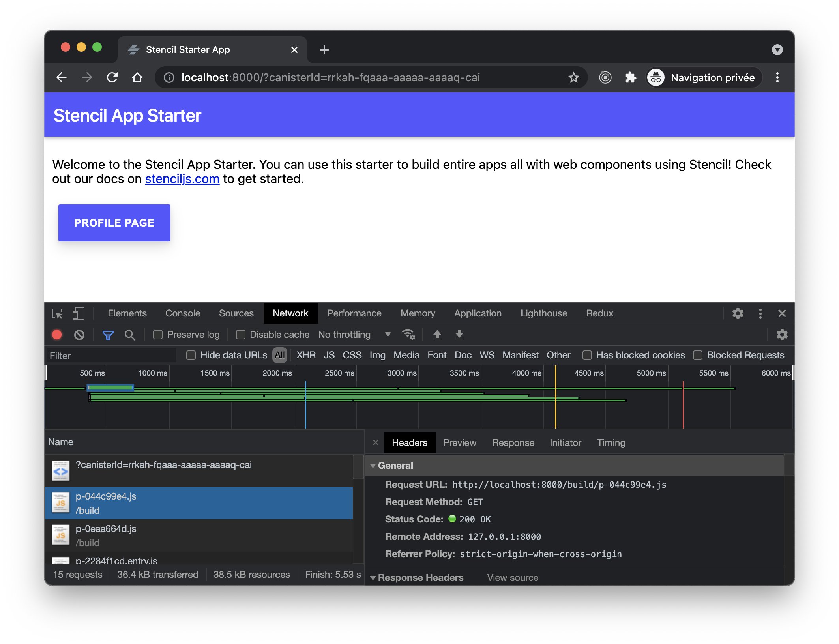This screenshot has height=644, width=839.
Task: Open a new browser tab
Action: [324, 50]
